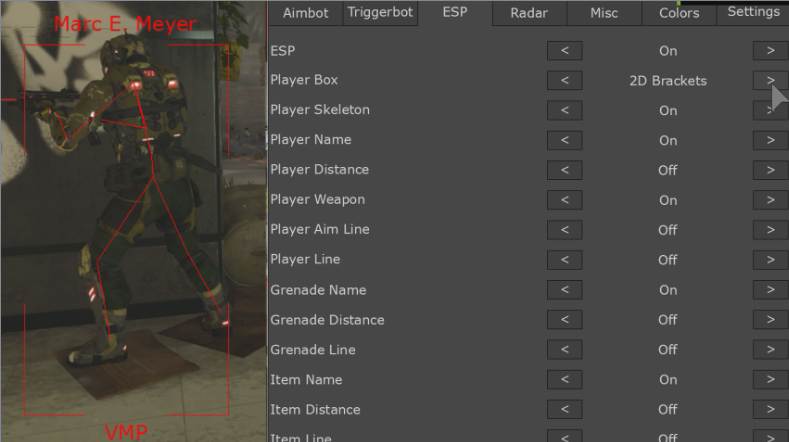Click the left arrow for Player Weapon
This screenshot has width=789, height=442.
pos(565,200)
